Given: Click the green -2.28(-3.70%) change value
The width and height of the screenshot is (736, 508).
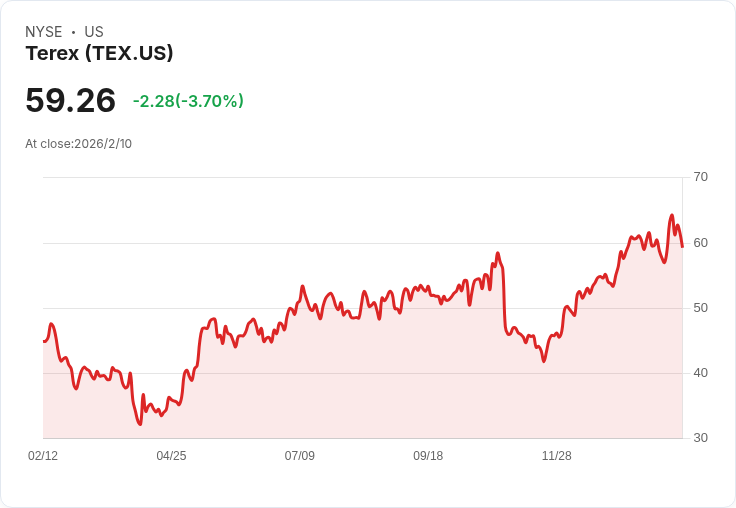Looking at the screenshot, I should 188,101.
